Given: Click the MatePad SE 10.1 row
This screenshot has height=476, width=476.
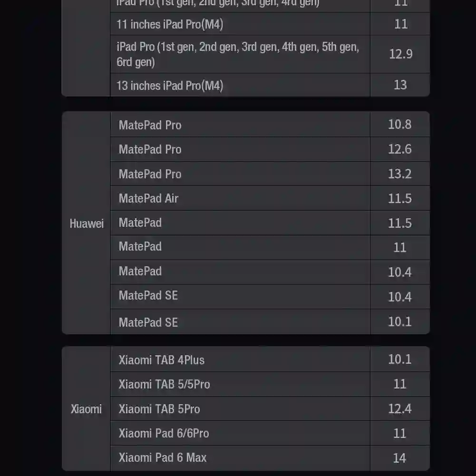Looking at the screenshot, I should tap(270, 321).
